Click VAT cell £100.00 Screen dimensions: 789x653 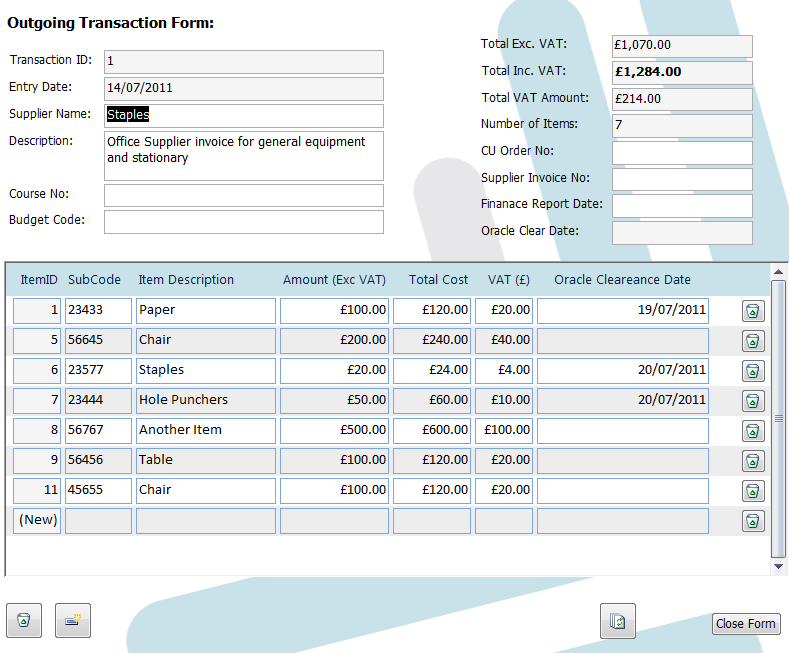pyautogui.click(x=504, y=431)
